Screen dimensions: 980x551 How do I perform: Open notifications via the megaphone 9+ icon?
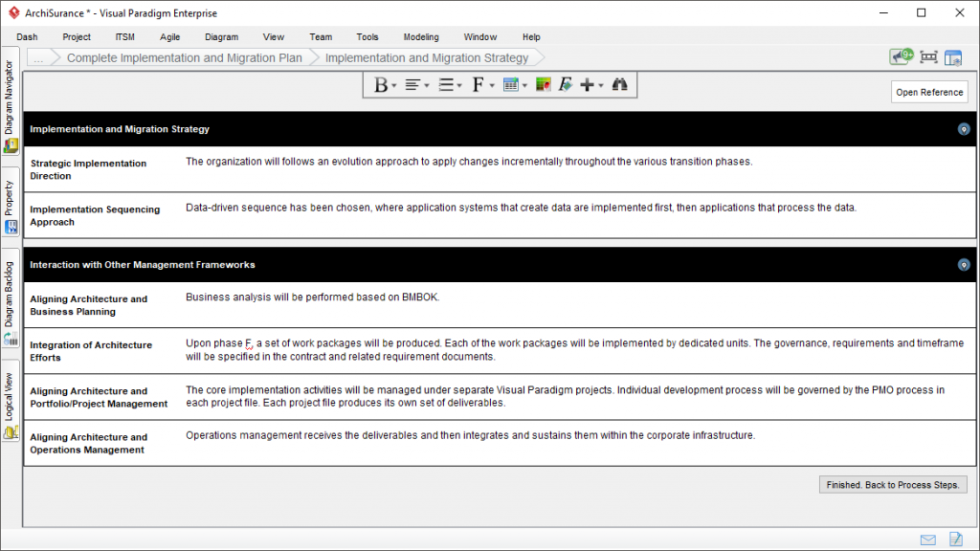(900, 55)
